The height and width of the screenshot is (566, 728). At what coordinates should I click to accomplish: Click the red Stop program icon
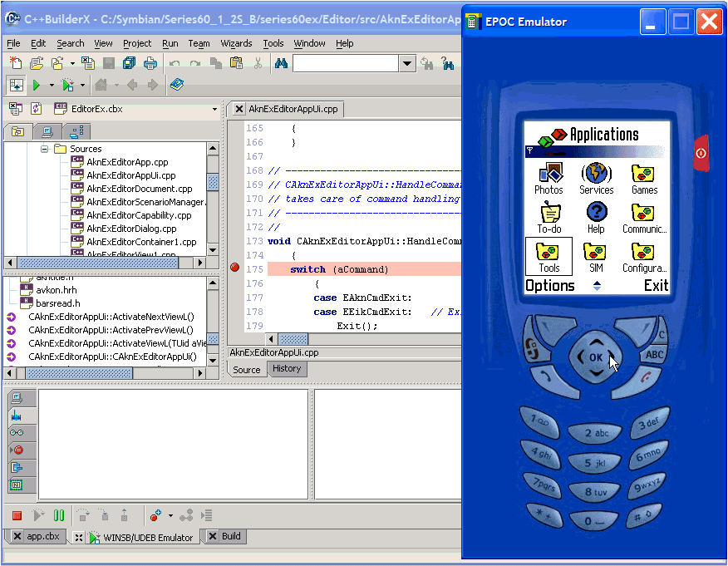tap(17, 515)
